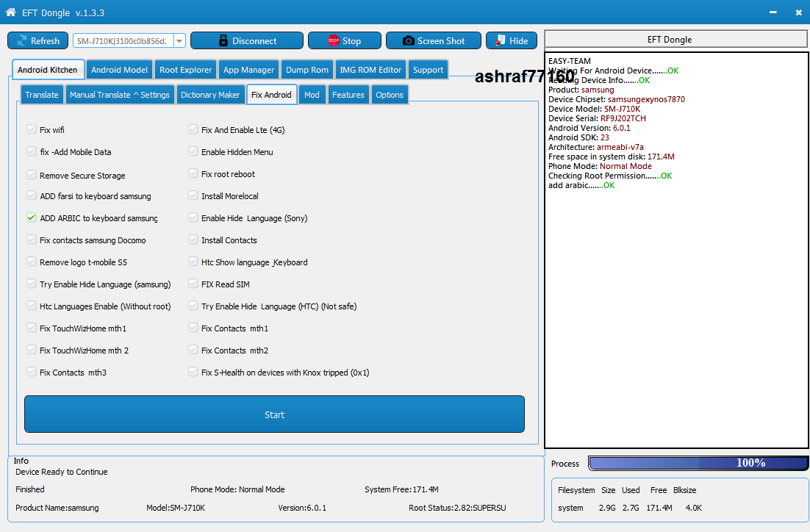The image size is (810, 532).
Task: Open the Root Explorer tab
Action: point(185,70)
